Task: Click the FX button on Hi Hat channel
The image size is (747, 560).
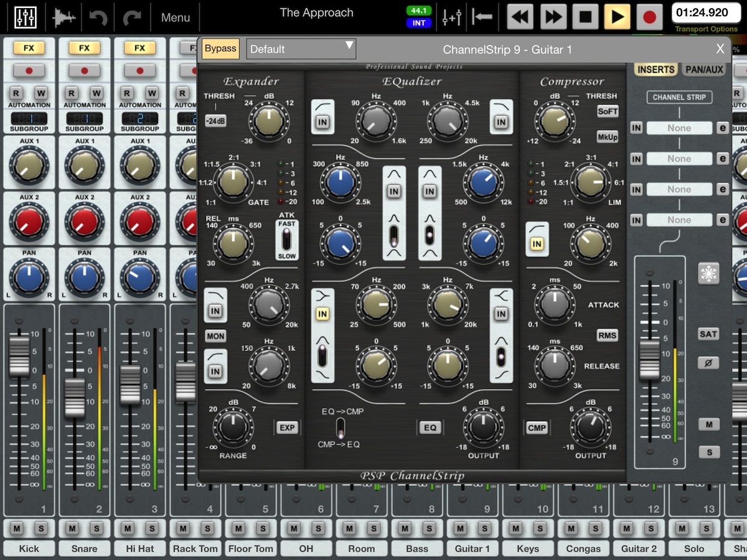Action: (x=139, y=48)
